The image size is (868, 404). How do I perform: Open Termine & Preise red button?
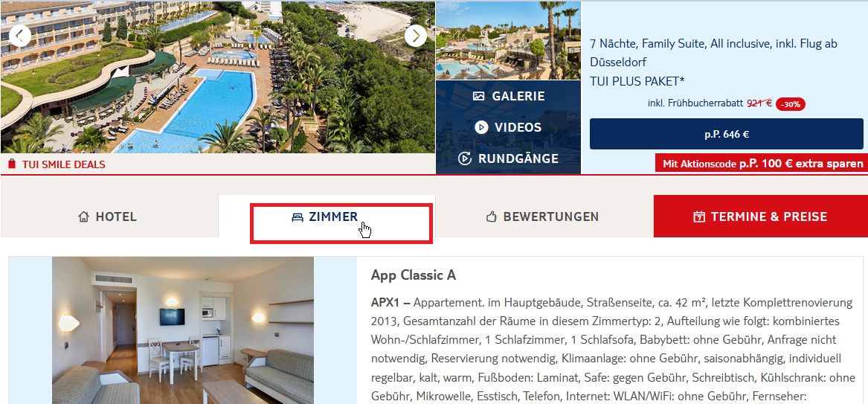pos(761,217)
